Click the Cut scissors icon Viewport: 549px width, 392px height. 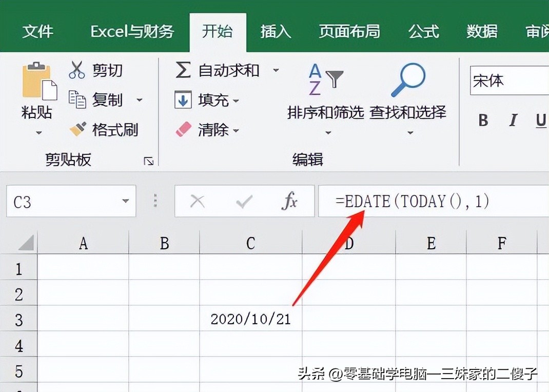77,70
